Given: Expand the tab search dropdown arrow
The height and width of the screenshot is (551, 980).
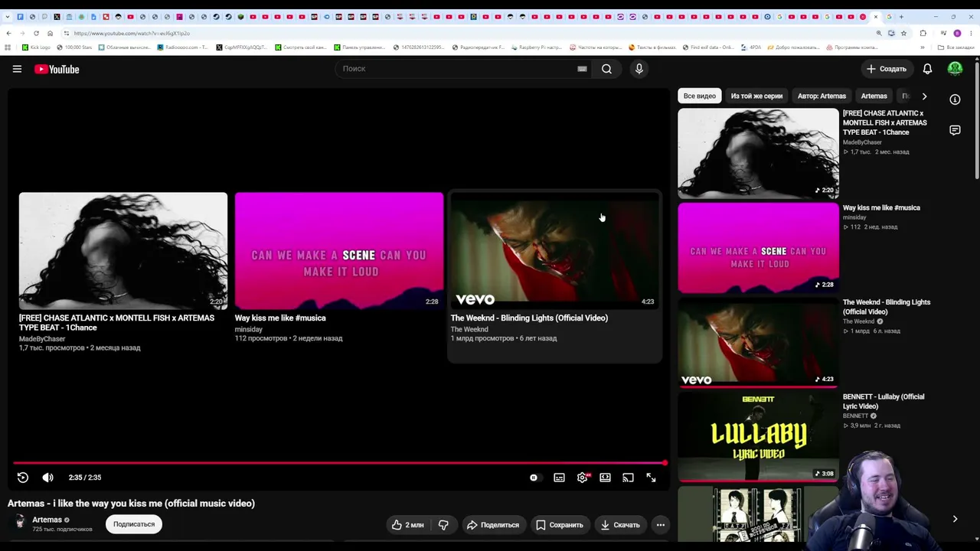Looking at the screenshot, I should [x=7, y=16].
